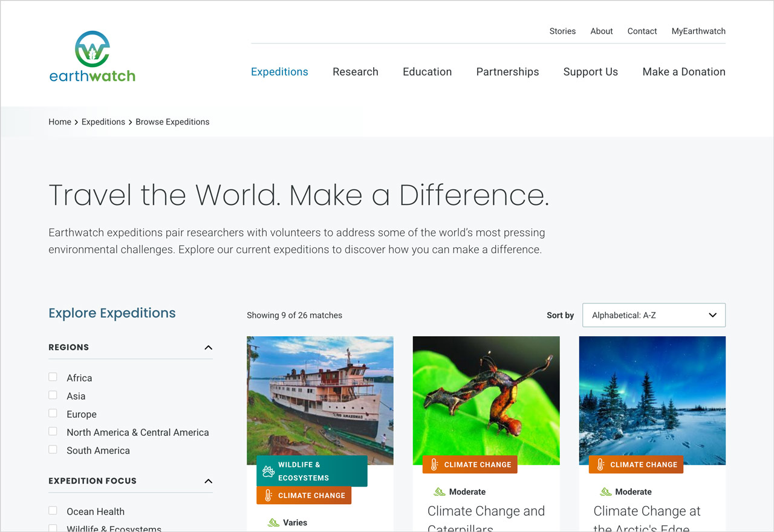
Task: Click Home in the breadcrumb
Action: pyautogui.click(x=60, y=122)
